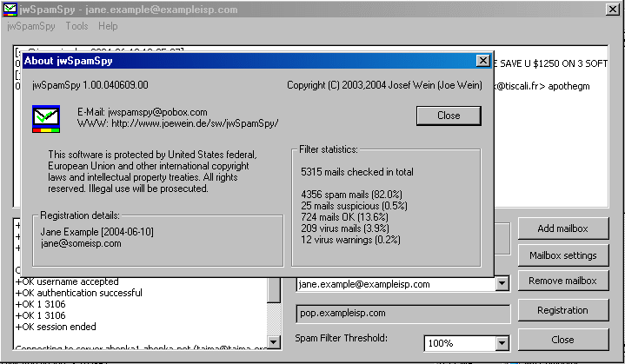Click '25 mails suspicious (0.5%)' statistic
The image size is (625, 364).
(354, 206)
